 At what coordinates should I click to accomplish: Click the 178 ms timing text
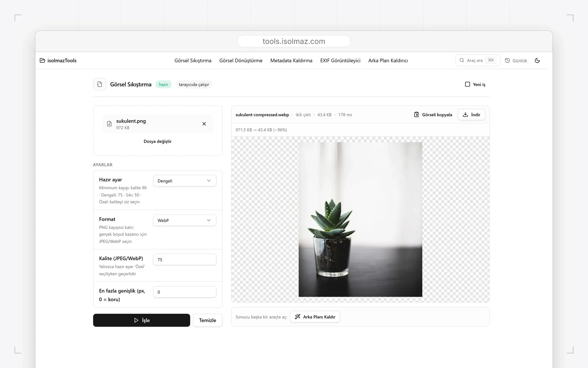pos(345,115)
